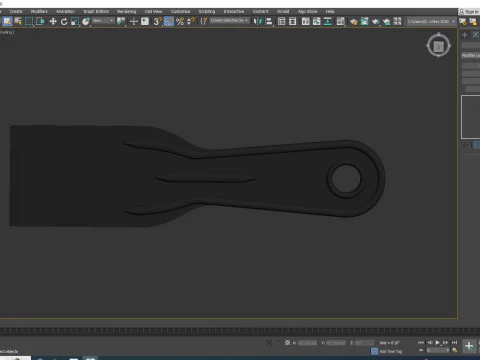Disable the highlighted Angle Snap toggle
This screenshot has width=480, height=360.
pos(169,22)
